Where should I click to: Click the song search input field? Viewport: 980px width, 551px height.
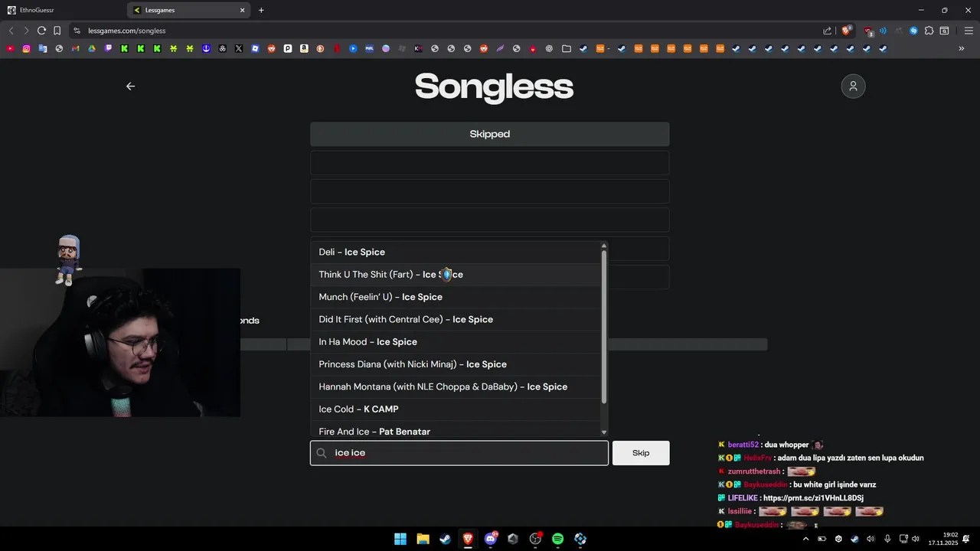pos(459,453)
